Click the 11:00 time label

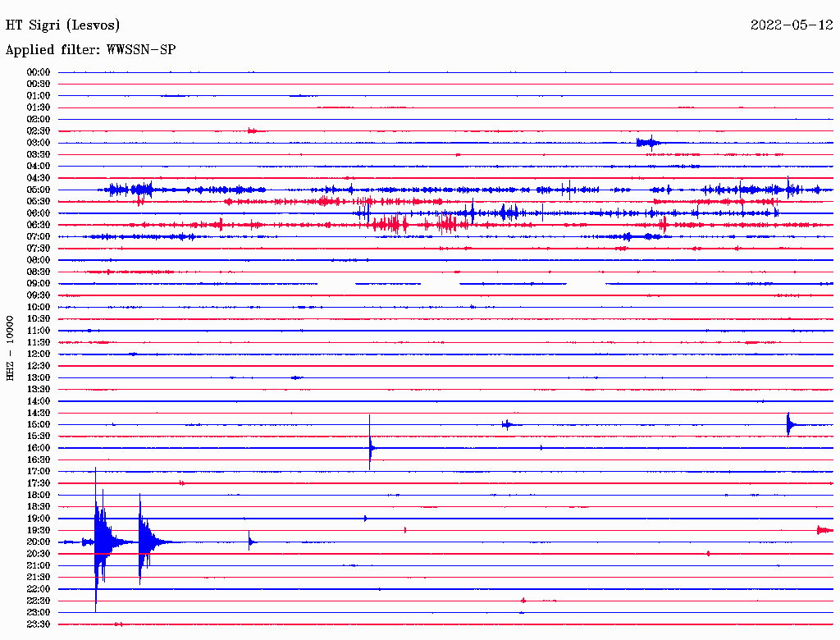[39, 330]
